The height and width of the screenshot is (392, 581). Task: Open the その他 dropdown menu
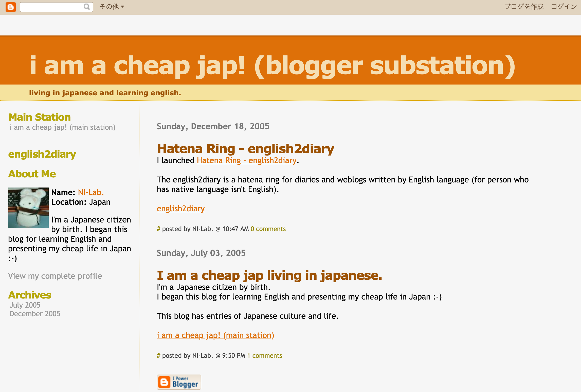click(x=112, y=7)
